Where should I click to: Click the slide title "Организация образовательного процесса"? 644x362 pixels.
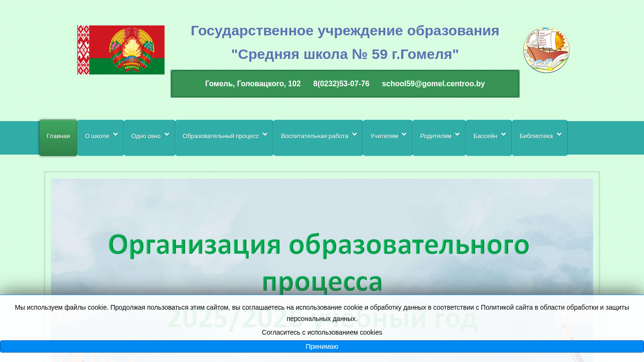(319, 263)
